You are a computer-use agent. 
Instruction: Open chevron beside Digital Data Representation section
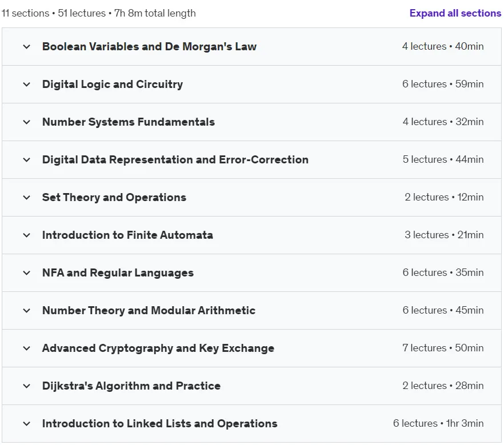27,160
